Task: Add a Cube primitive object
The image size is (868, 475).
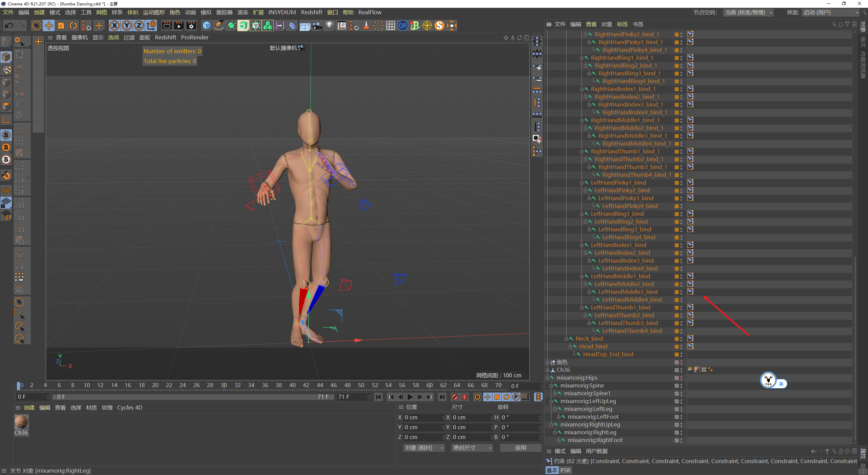Action: (206, 25)
